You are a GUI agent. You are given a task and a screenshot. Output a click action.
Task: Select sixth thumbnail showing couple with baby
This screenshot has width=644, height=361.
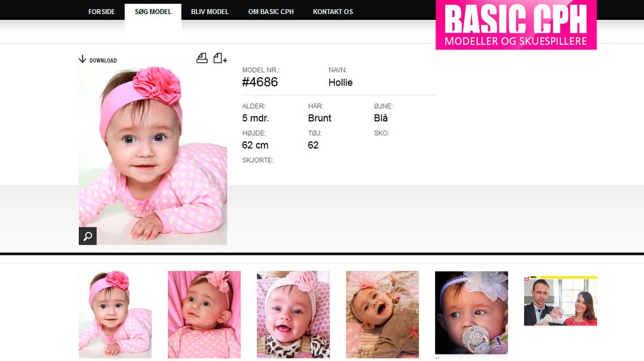pos(560,301)
